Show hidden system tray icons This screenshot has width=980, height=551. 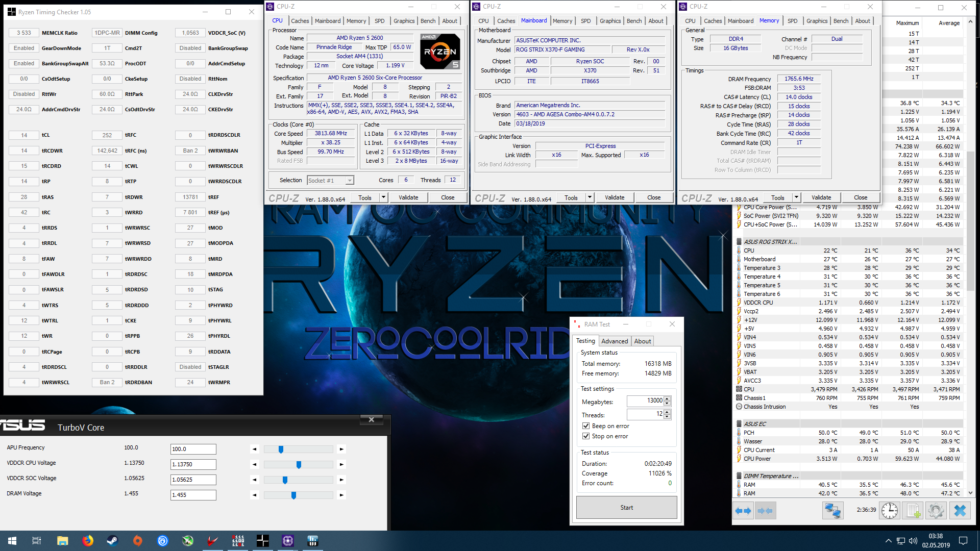point(888,541)
